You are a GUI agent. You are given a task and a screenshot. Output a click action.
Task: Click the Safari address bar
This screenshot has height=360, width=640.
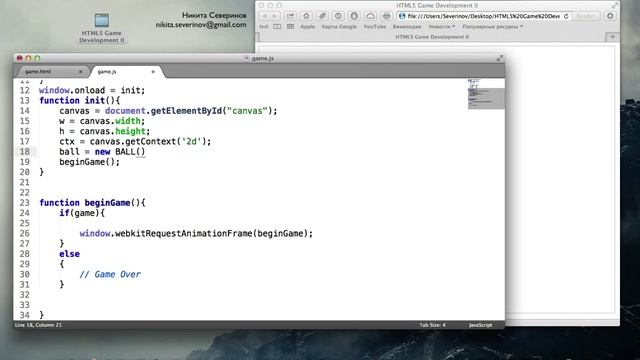[x=484, y=16]
